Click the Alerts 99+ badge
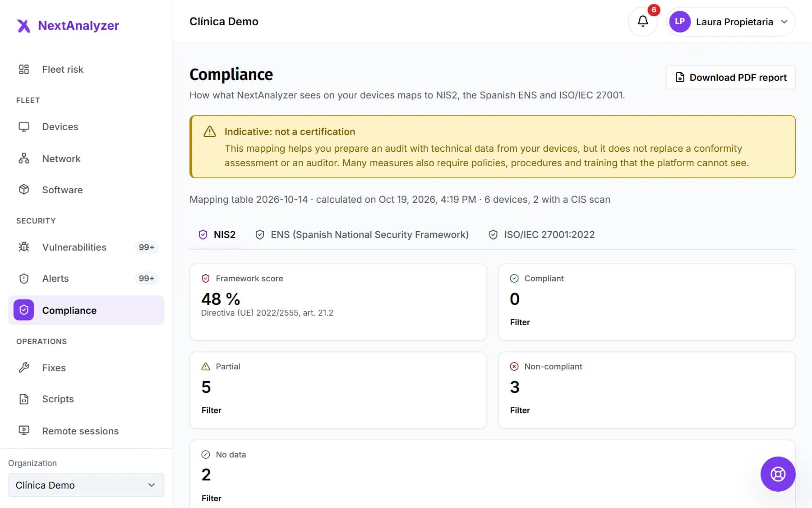This screenshot has width=812, height=508. click(147, 279)
